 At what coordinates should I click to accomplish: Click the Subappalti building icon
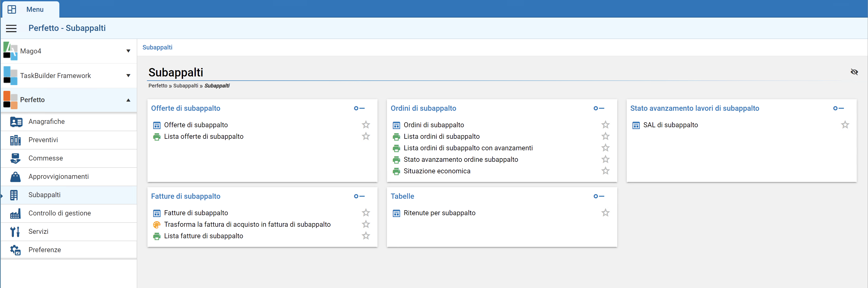click(x=14, y=195)
